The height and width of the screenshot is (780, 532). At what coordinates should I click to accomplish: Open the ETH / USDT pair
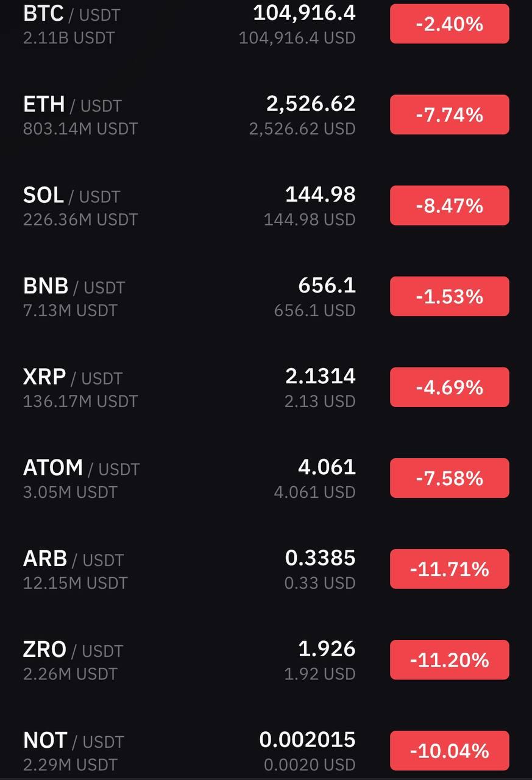pyautogui.click(x=266, y=115)
